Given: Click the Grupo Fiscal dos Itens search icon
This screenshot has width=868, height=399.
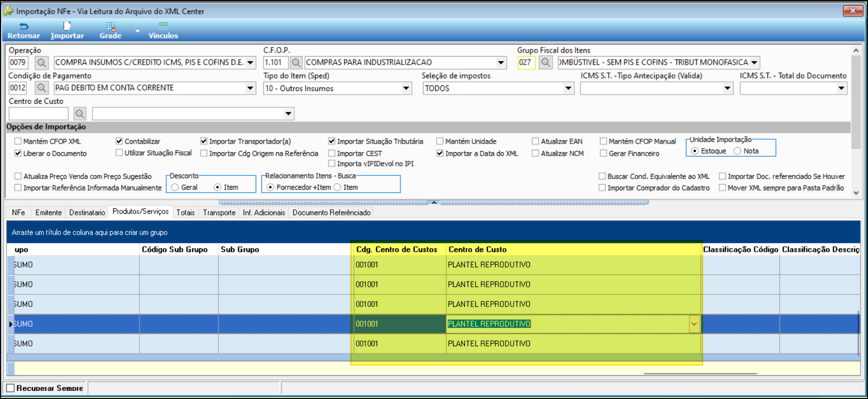Looking at the screenshot, I should click(545, 63).
